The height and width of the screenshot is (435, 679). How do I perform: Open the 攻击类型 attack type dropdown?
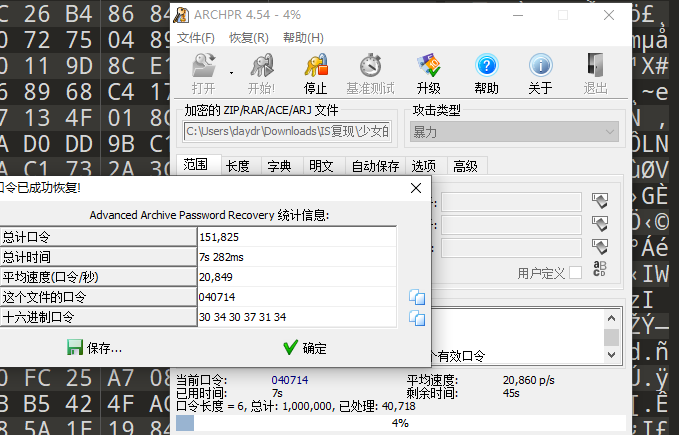click(514, 132)
